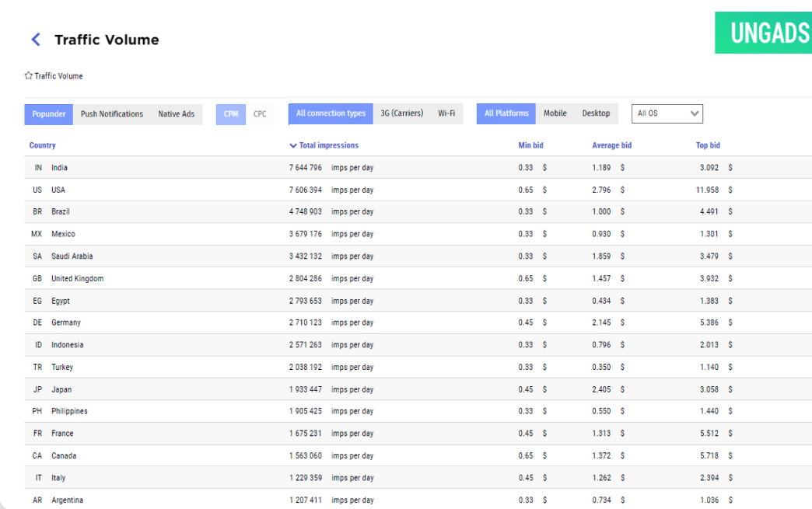
Task: Click the UNGADS logo
Action: pos(763,33)
